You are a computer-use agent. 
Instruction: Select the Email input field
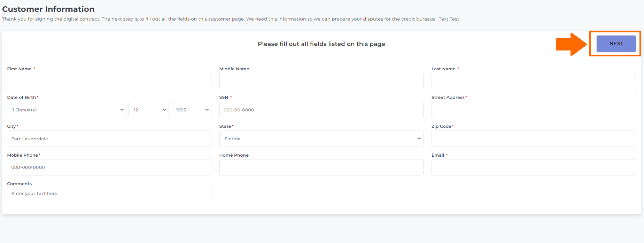533,167
